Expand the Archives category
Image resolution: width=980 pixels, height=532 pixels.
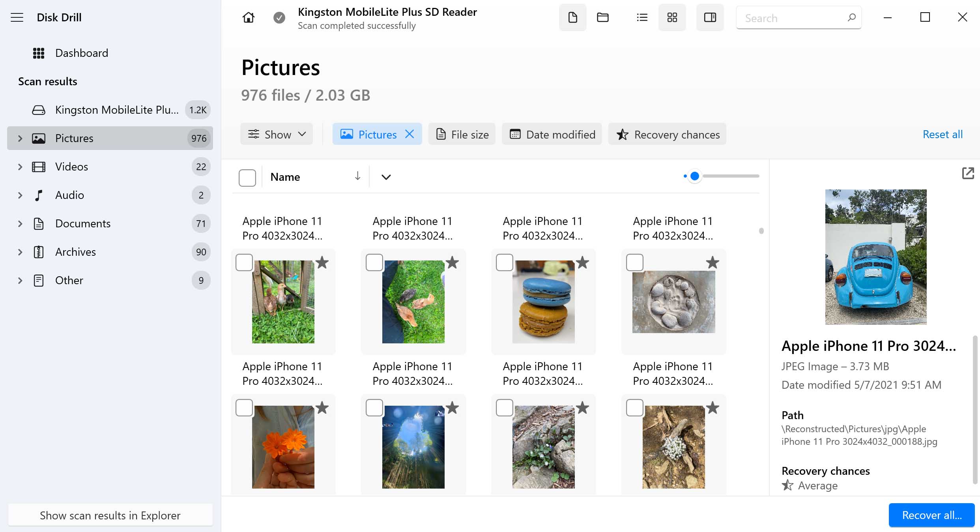(20, 251)
